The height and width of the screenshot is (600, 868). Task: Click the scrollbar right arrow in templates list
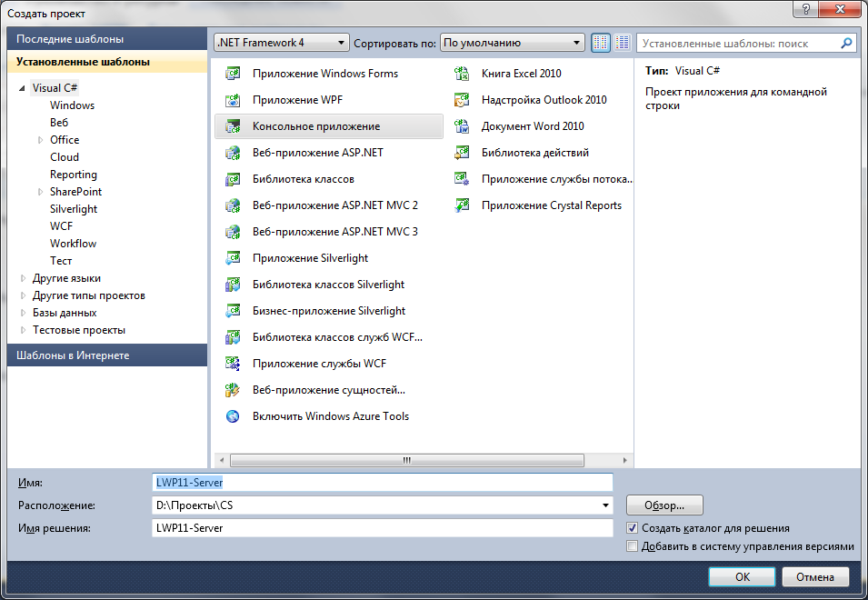[625, 460]
